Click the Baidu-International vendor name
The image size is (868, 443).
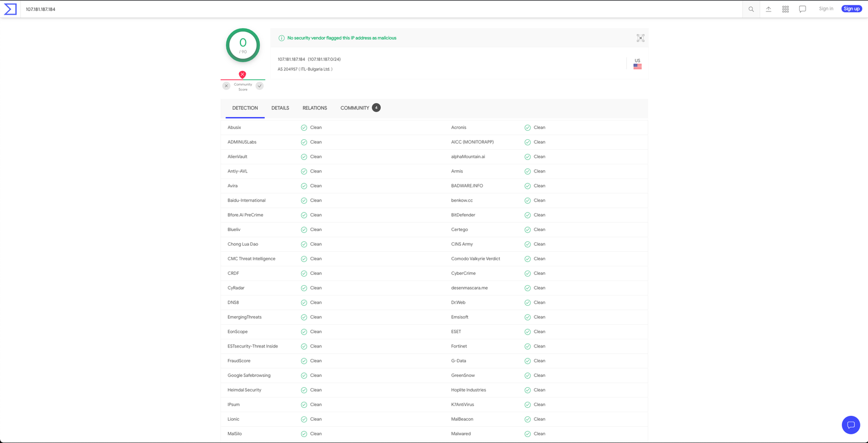pyautogui.click(x=247, y=201)
